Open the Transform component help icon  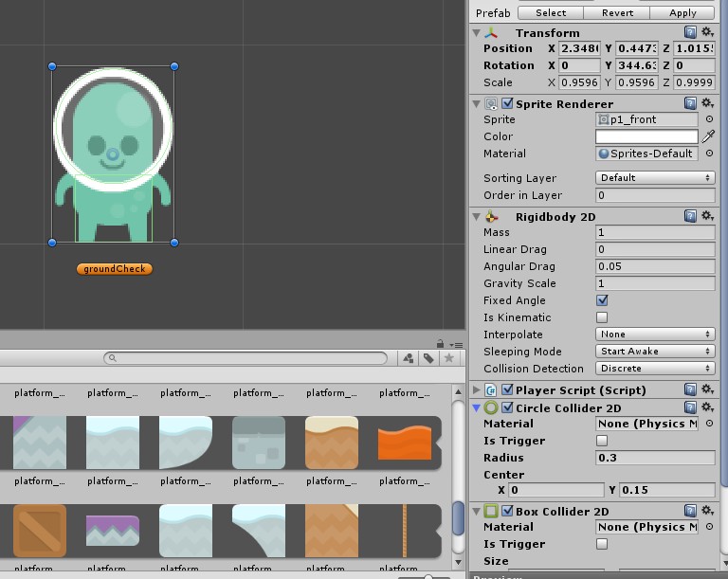691,32
